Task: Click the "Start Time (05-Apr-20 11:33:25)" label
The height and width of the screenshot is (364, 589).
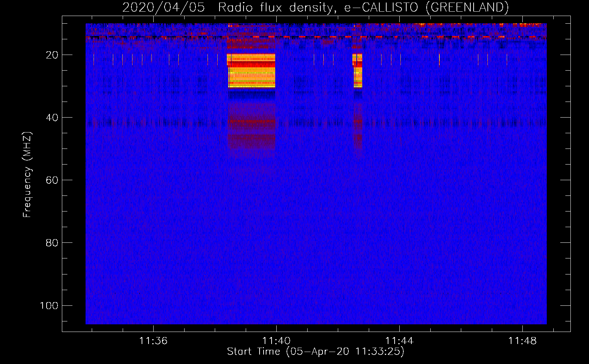Action: tap(316, 351)
